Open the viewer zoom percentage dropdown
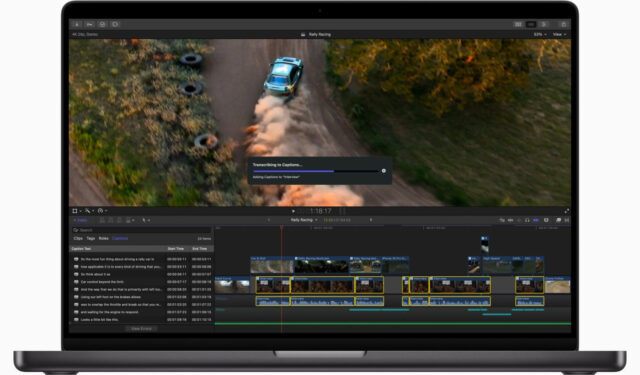Viewport: 640px width, 375px height. (x=540, y=35)
